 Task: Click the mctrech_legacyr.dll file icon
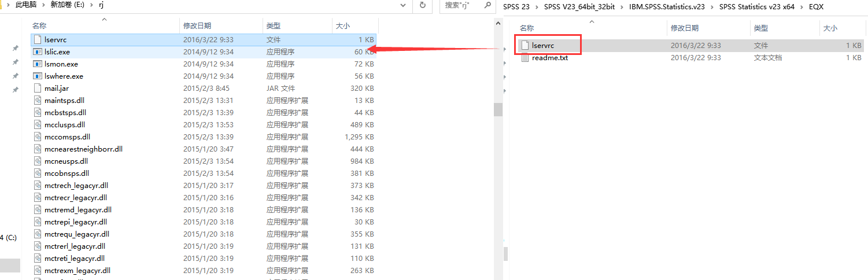pyautogui.click(x=37, y=185)
